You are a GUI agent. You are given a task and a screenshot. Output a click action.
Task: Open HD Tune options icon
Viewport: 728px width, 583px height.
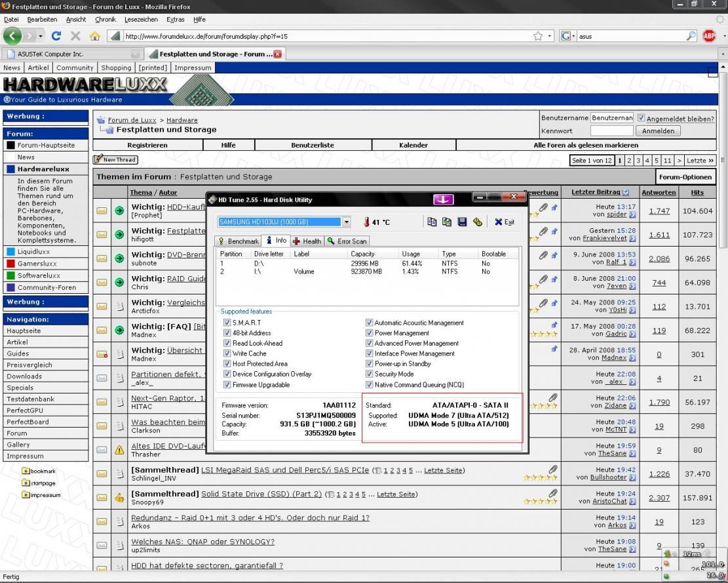pyautogui.click(x=477, y=222)
